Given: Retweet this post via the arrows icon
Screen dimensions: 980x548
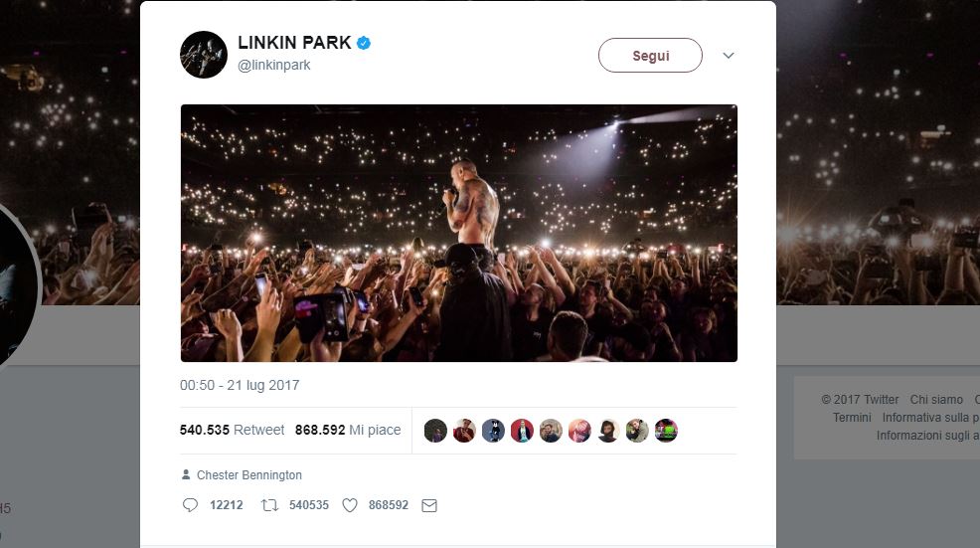Looking at the screenshot, I should point(269,505).
